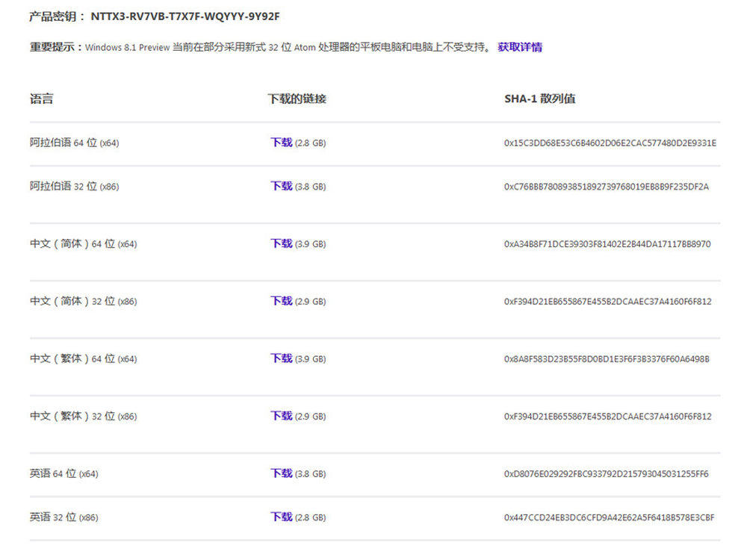Screen dimensions: 747x560
Task: Click 中文（繁体）32 位 (x86) language cell
Action: coord(84,416)
